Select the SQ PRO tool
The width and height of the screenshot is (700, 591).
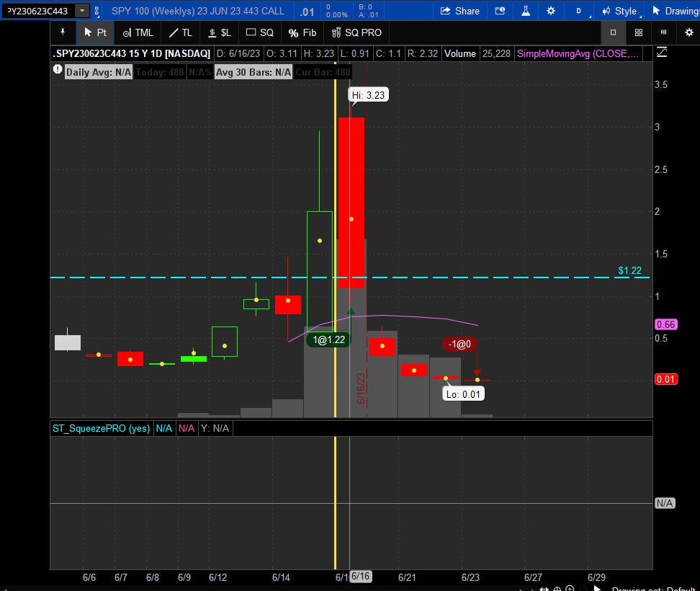pyautogui.click(x=356, y=32)
